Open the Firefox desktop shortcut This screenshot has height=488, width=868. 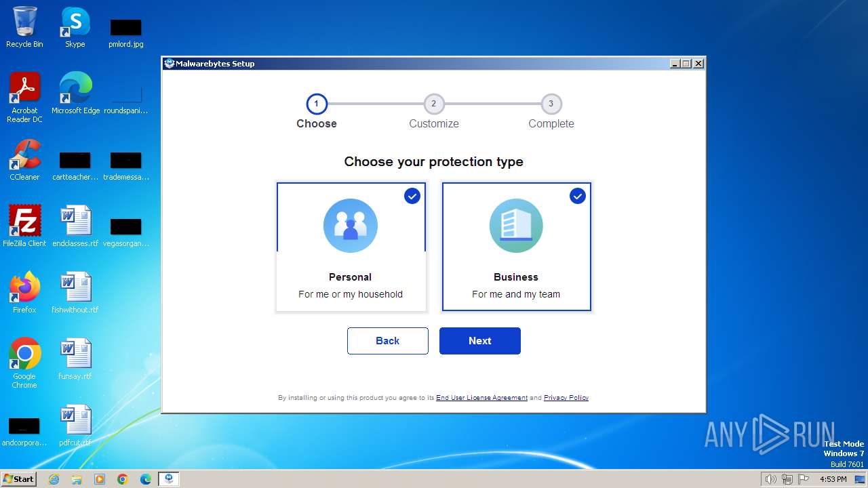click(x=24, y=293)
